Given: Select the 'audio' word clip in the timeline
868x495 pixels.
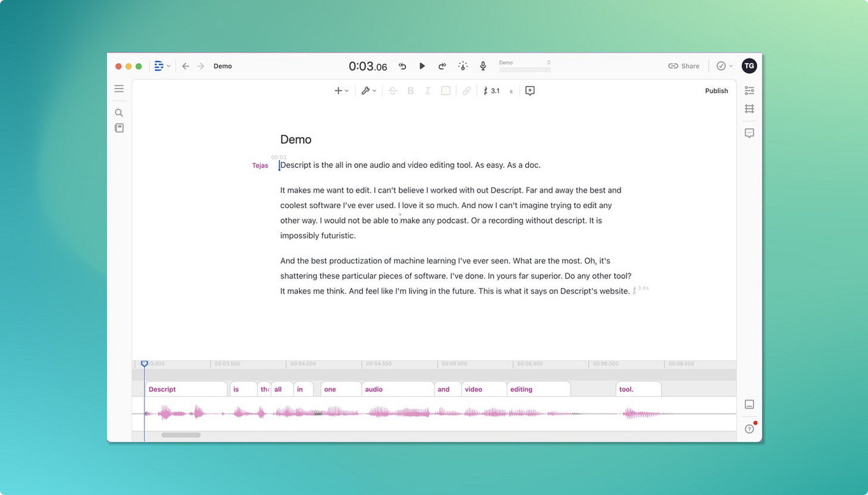Looking at the screenshot, I should point(398,389).
